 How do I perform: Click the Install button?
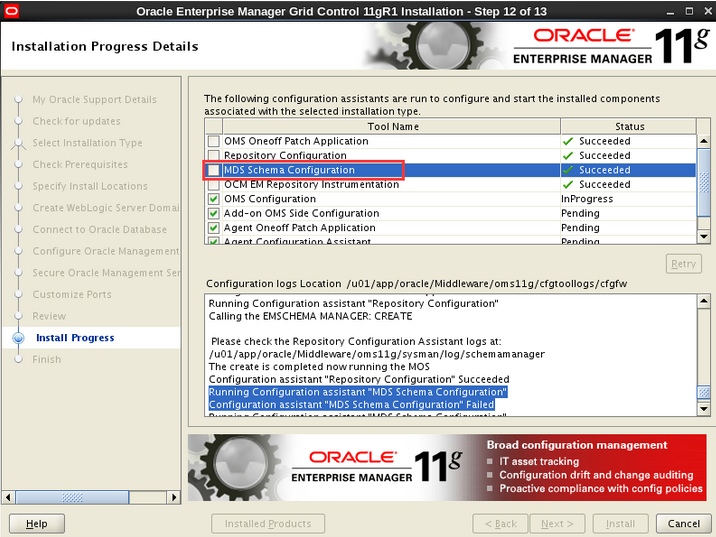[620, 524]
